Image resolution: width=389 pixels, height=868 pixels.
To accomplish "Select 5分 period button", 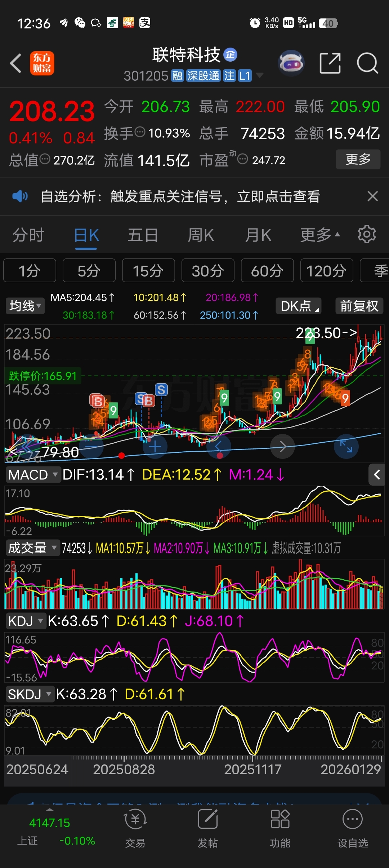I will click(89, 270).
